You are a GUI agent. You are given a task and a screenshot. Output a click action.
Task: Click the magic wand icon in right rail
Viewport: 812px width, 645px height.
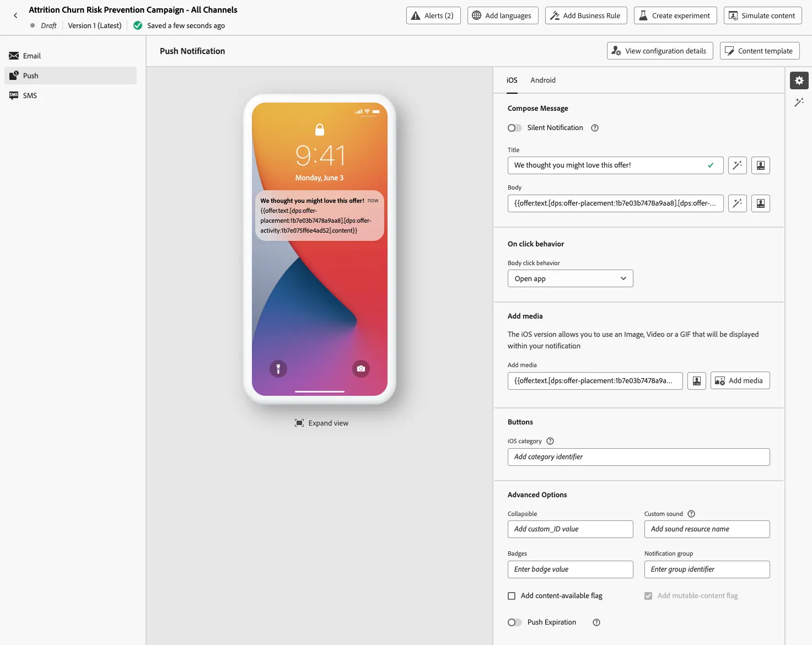(x=799, y=102)
